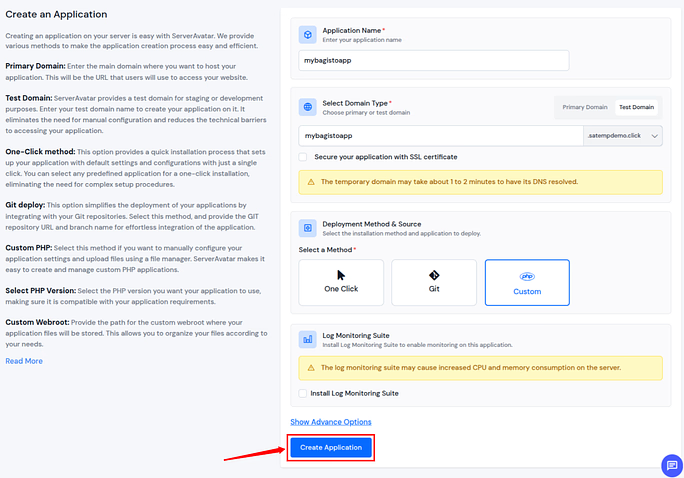Choose the Custom deployment method

click(527, 283)
